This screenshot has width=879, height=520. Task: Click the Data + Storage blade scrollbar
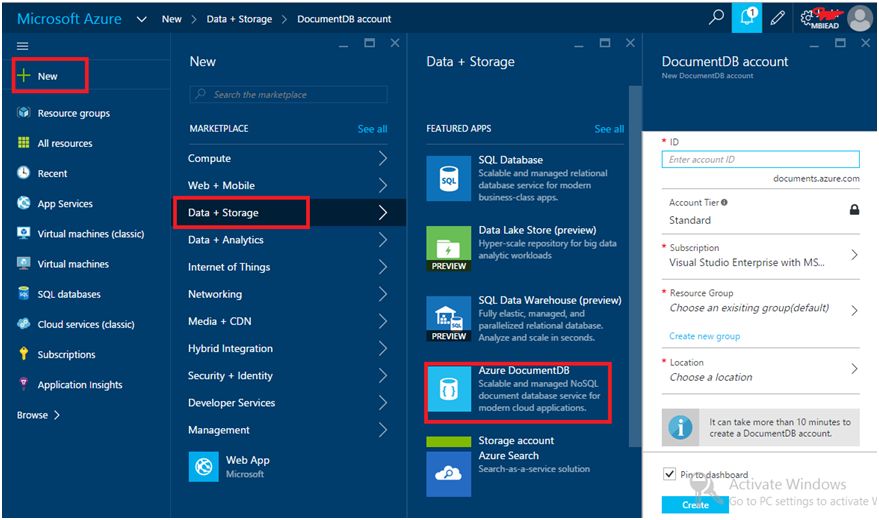(635, 266)
